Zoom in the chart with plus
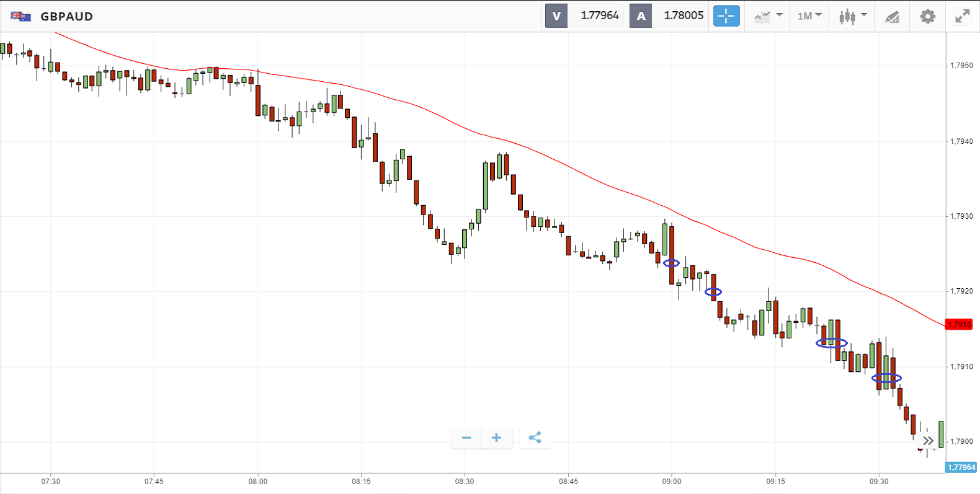This screenshot has width=980, height=494. (x=496, y=438)
